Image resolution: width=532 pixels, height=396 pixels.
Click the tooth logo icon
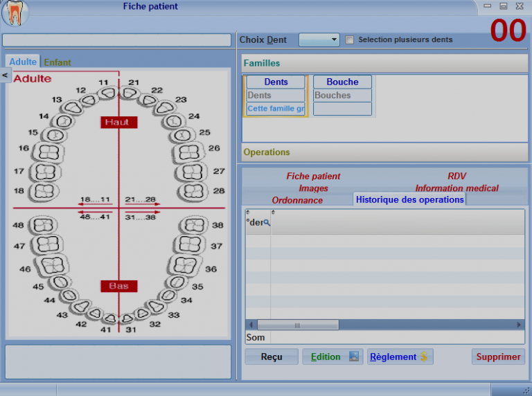(x=15, y=13)
